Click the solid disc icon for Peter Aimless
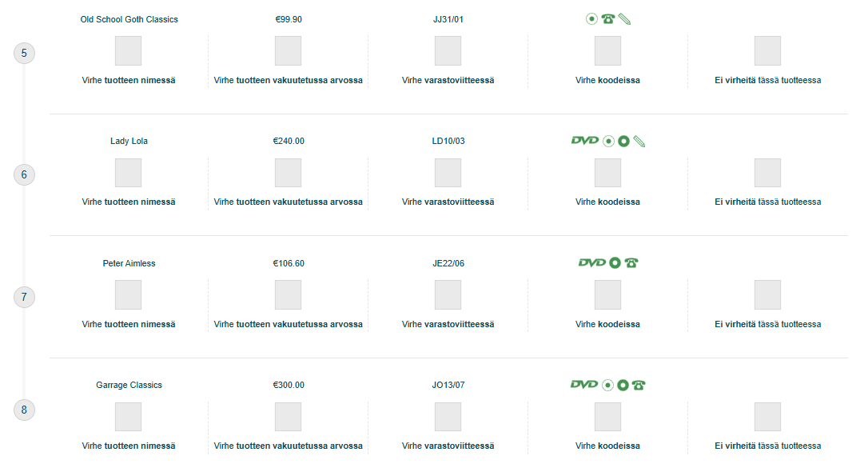This screenshot has height=468, width=868. tap(615, 263)
